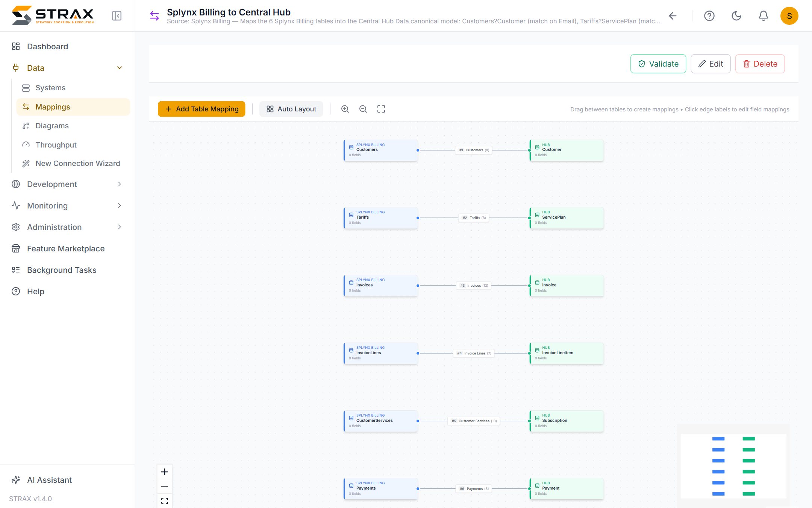Launch New Connection Wizard
Screen dimensions: 812x508
pyautogui.click(x=73, y=163)
